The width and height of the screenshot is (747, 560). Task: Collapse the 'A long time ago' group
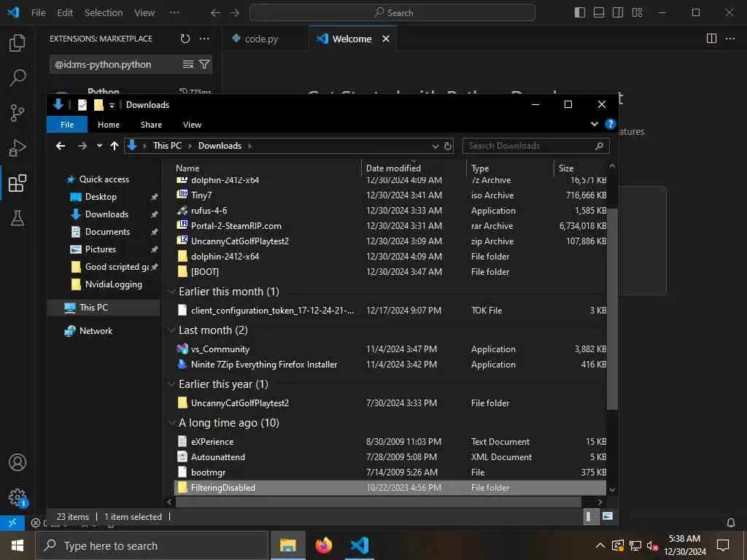pyautogui.click(x=171, y=423)
